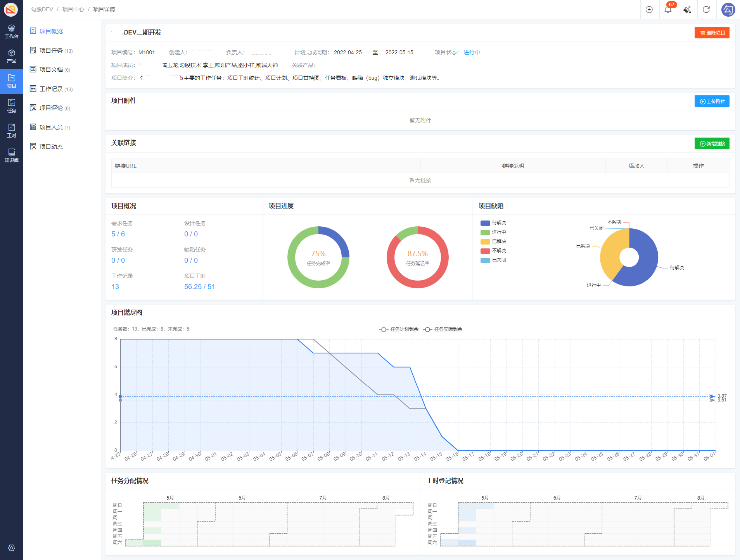Open the 项目 sidebar section
Viewport: 740px width, 560px height.
[12, 81]
